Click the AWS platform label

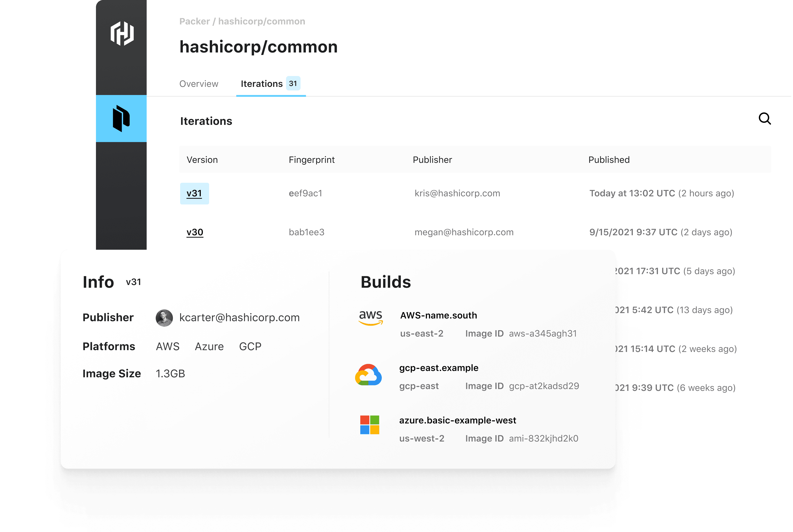(168, 347)
